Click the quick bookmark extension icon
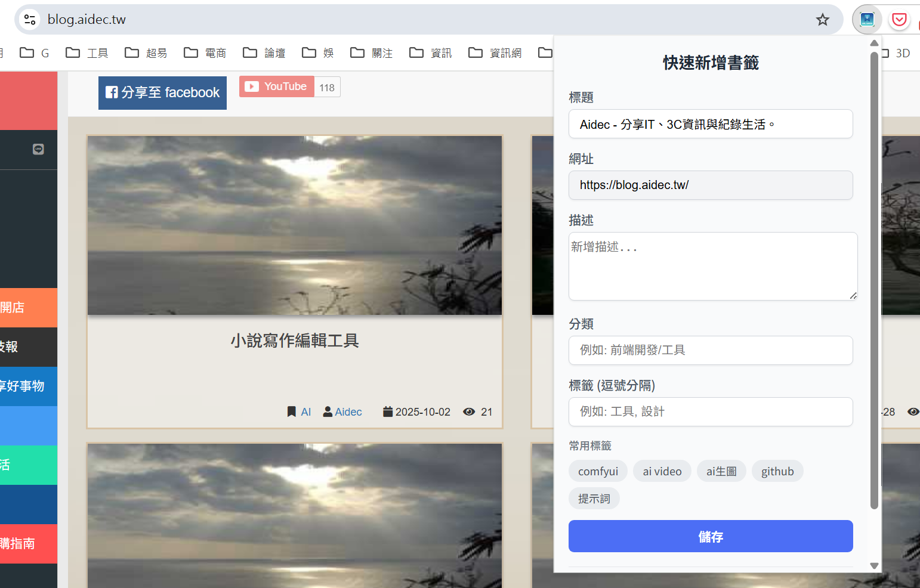920x588 pixels. (x=867, y=20)
